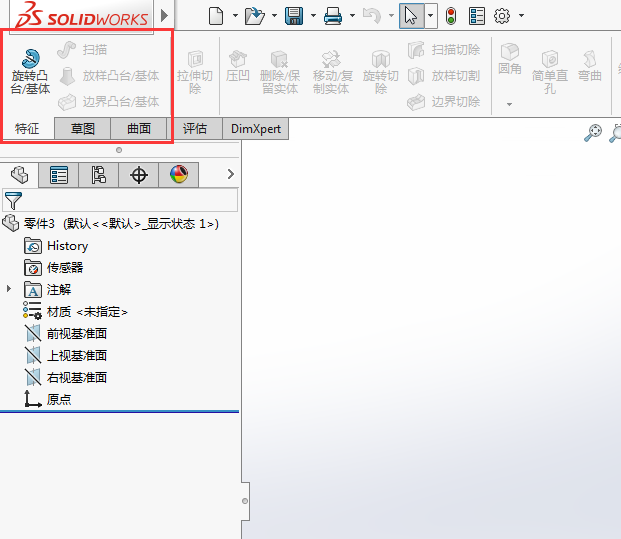Select the 零件3 part root node

point(111,224)
